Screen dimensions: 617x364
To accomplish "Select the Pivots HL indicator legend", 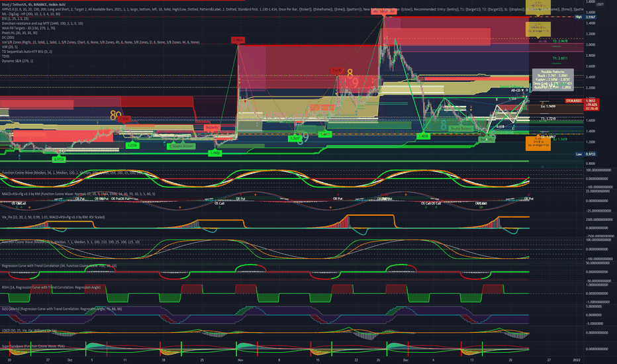I will pos(20,32).
